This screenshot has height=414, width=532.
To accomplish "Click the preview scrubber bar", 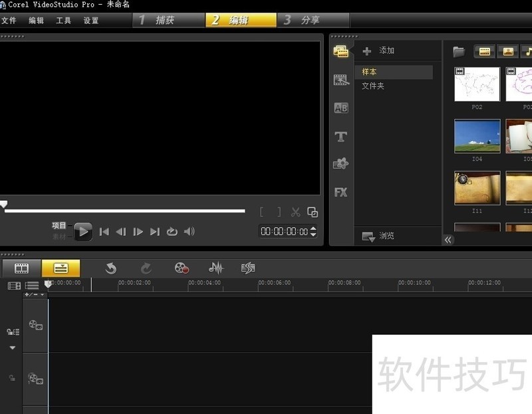I will point(125,211).
